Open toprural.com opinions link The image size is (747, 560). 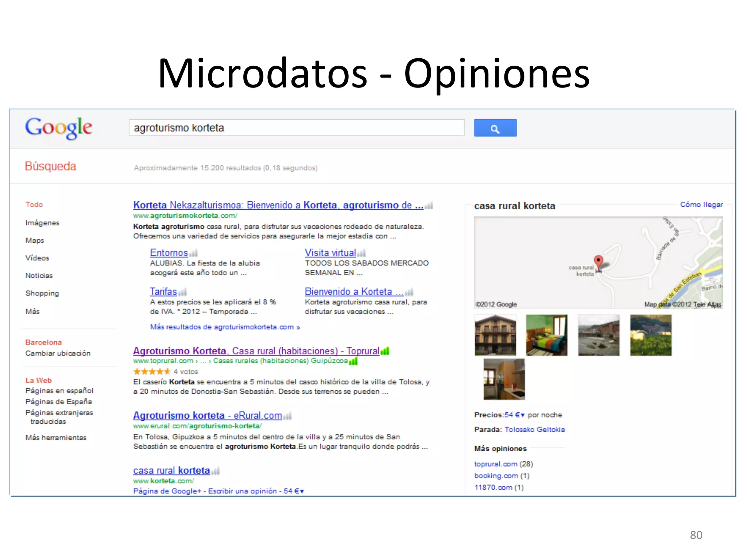(x=496, y=464)
